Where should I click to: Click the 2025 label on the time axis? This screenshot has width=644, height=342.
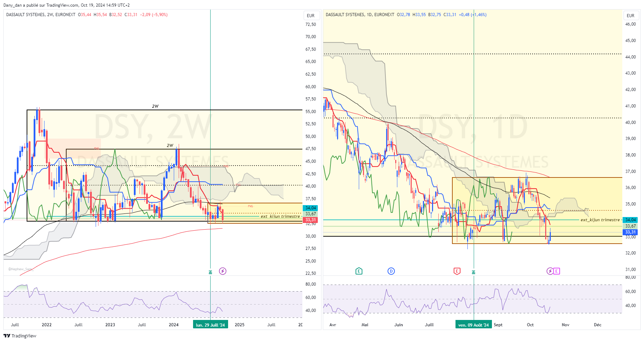click(x=240, y=325)
